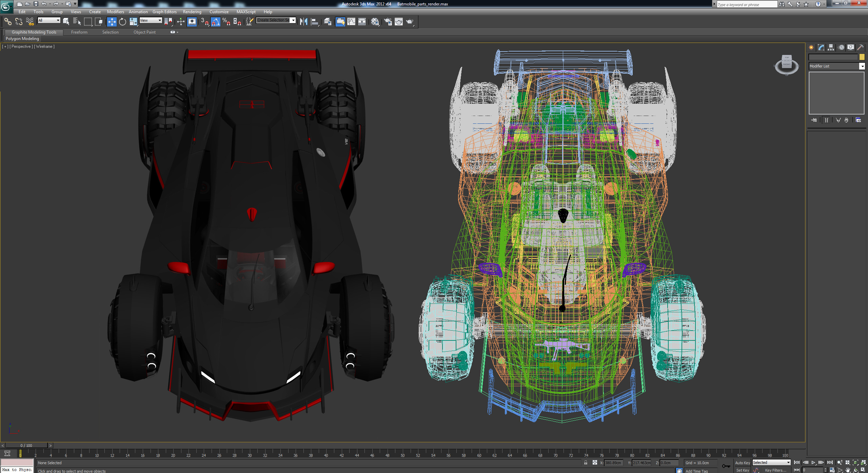Toggle Pin Stack below modifier list
The height and width of the screenshot is (473, 868).
814,120
